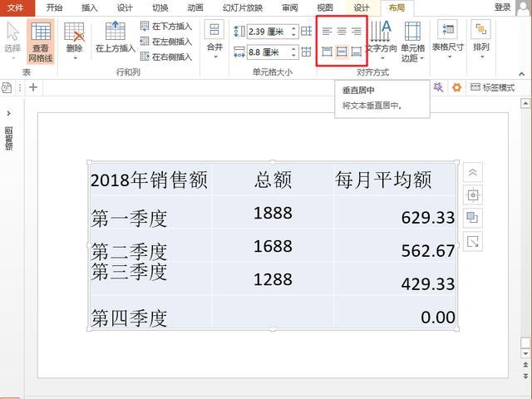This screenshot has height=399, width=532.
Task: Expand the 缩略图 thumbnail pane arrow
Action: [9, 113]
